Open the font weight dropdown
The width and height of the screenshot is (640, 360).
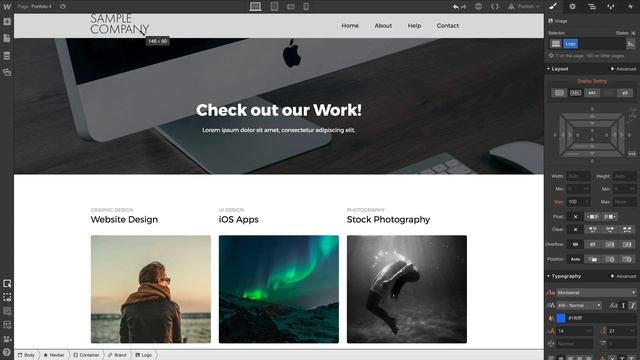point(579,305)
